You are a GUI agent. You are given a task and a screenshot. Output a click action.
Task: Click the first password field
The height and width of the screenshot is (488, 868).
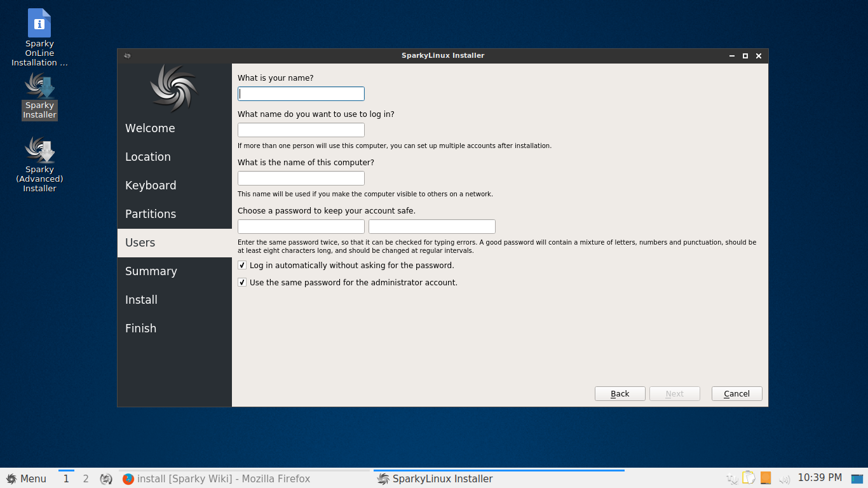(301, 227)
